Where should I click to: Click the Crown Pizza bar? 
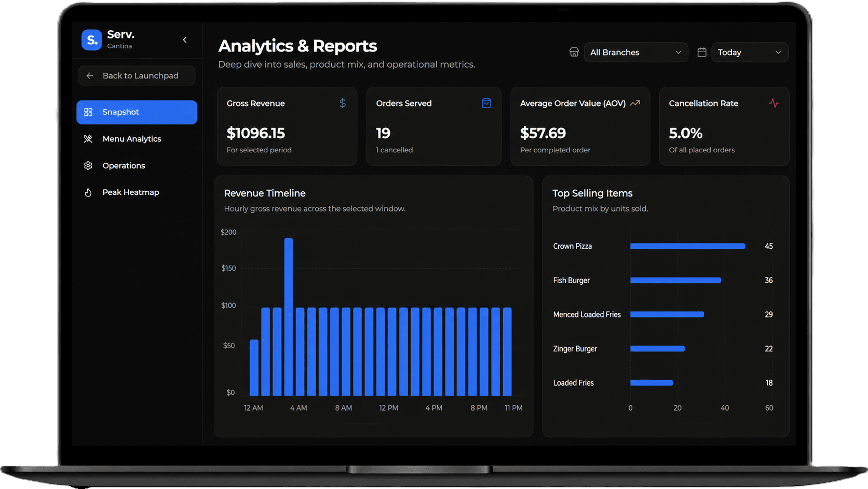point(688,246)
